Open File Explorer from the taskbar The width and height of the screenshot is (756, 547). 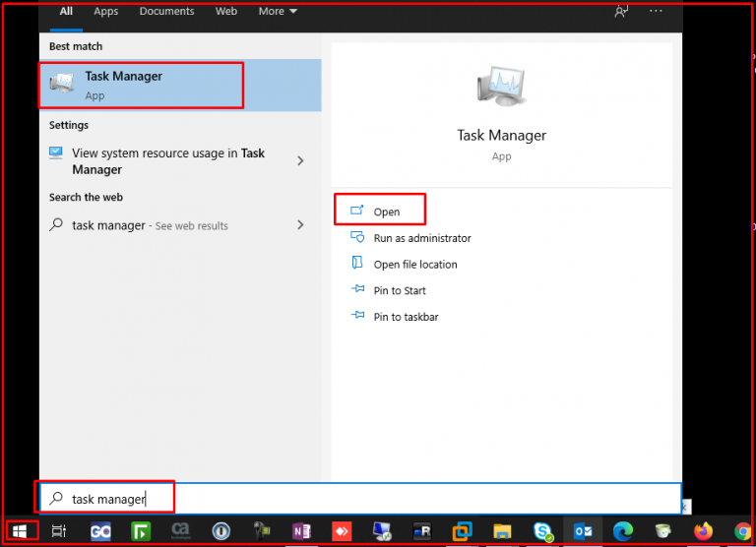pos(502,531)
